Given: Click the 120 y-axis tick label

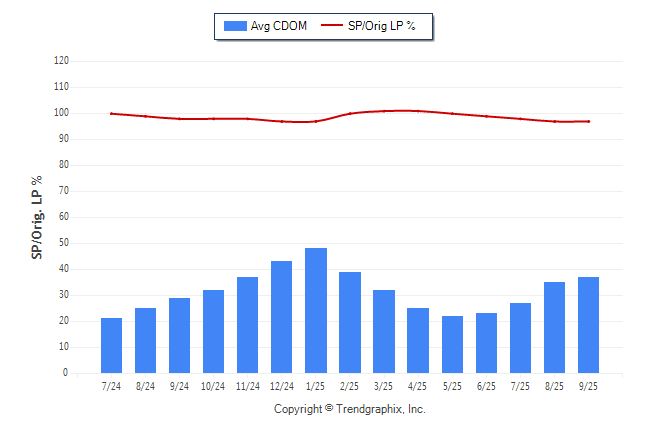Looking at the screenshot, I should 61,61.
